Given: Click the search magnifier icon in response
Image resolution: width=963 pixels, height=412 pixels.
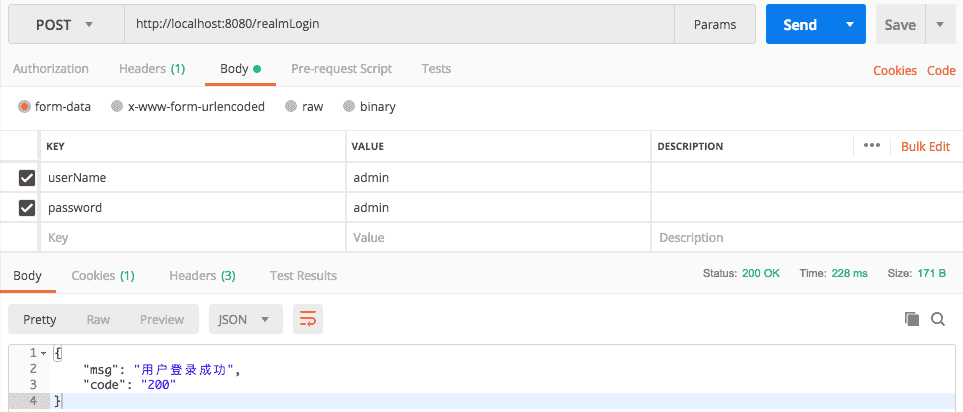Looking at the screenshot, I should tap(938, 319).
